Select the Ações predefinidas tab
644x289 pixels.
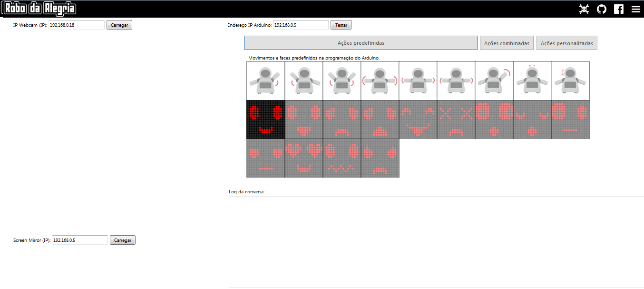click(x=361, y=43)
